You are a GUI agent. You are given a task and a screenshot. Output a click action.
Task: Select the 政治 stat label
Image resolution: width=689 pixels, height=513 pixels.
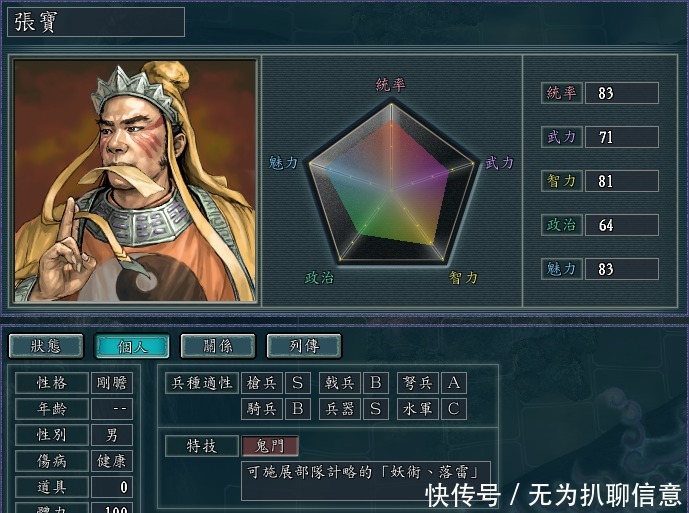pos(562,225)
